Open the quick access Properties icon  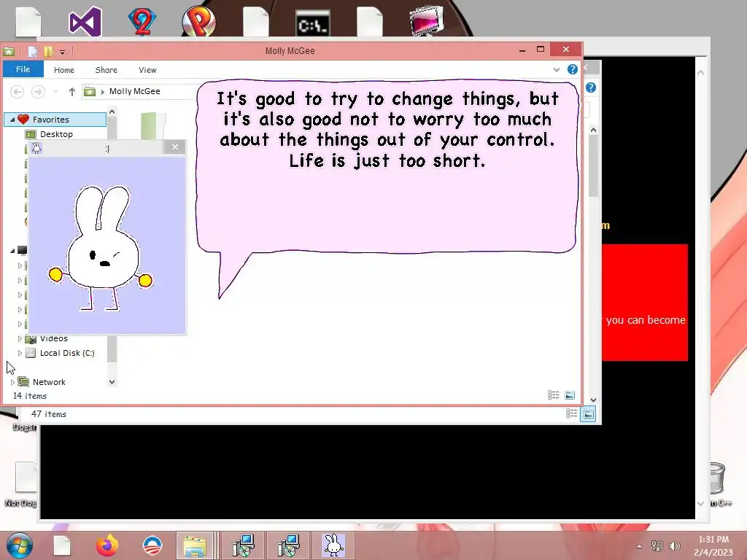pyautogui.click(x=32, y=51)
